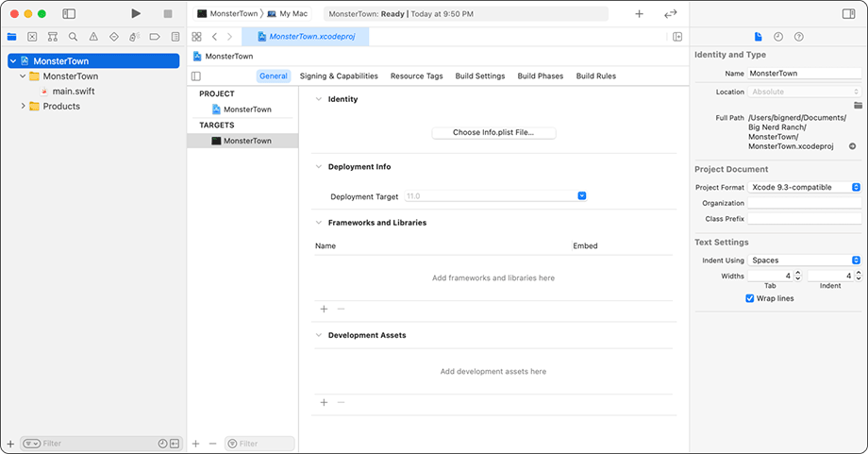This screenshot has height=454, width=868.
Task: Open the Debug navigator icon
Action: (x=134, y=37)
